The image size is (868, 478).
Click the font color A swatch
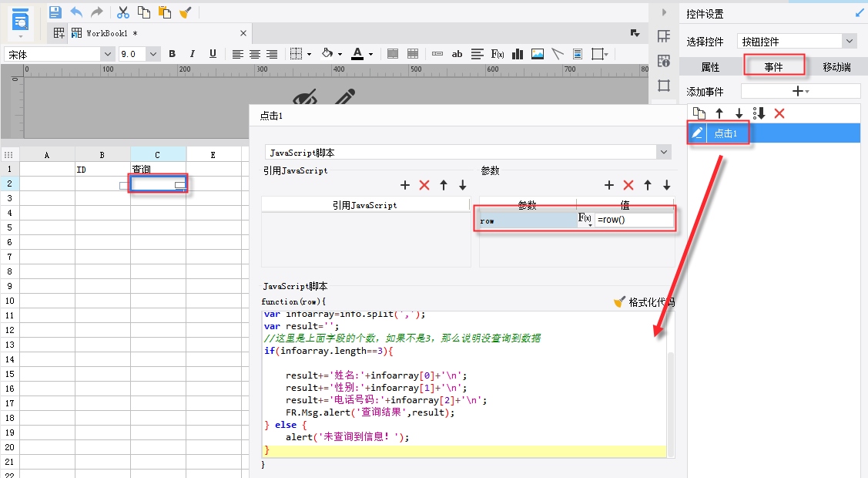coord(357,54)
